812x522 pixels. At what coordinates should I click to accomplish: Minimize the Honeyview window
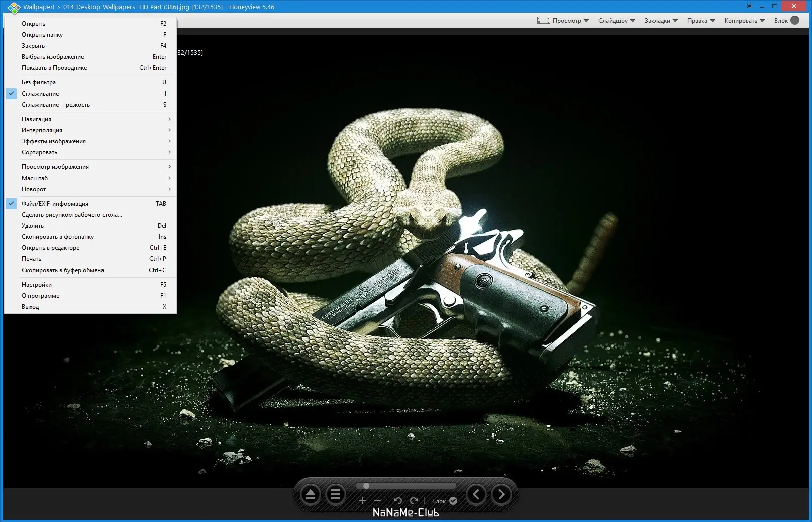coord(762,6)
